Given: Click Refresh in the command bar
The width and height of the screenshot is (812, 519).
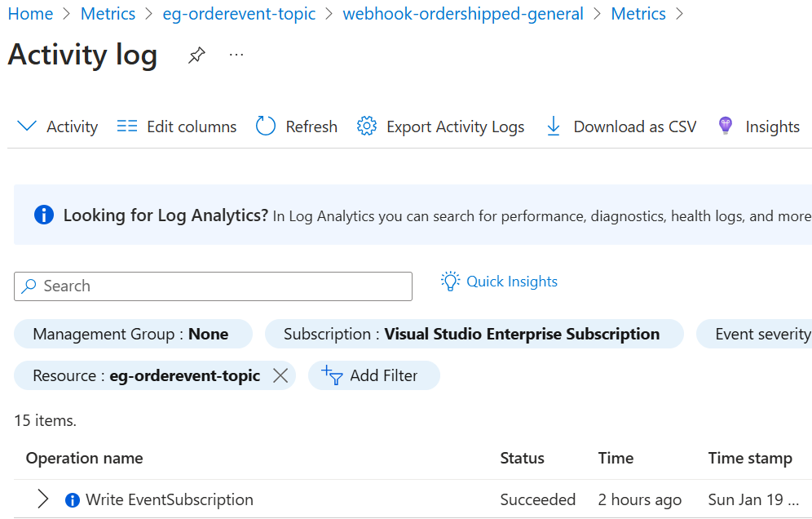Looking at the screenshot, I should [x=296, y=126].
